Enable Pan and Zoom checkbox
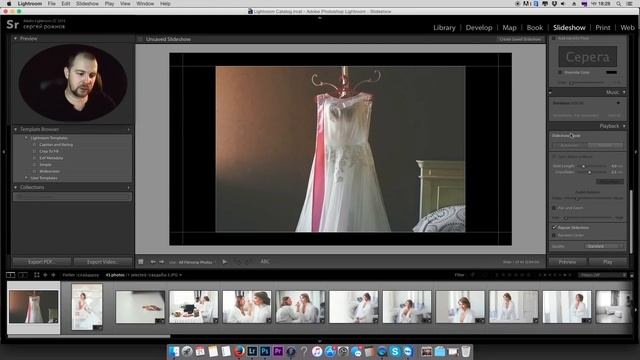 point(554,208)
